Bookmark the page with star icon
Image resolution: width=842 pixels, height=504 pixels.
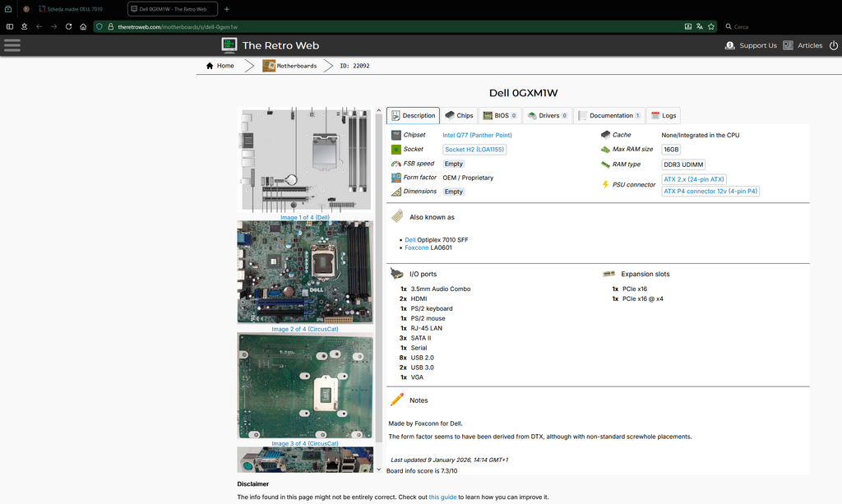[x=711, y=26]
